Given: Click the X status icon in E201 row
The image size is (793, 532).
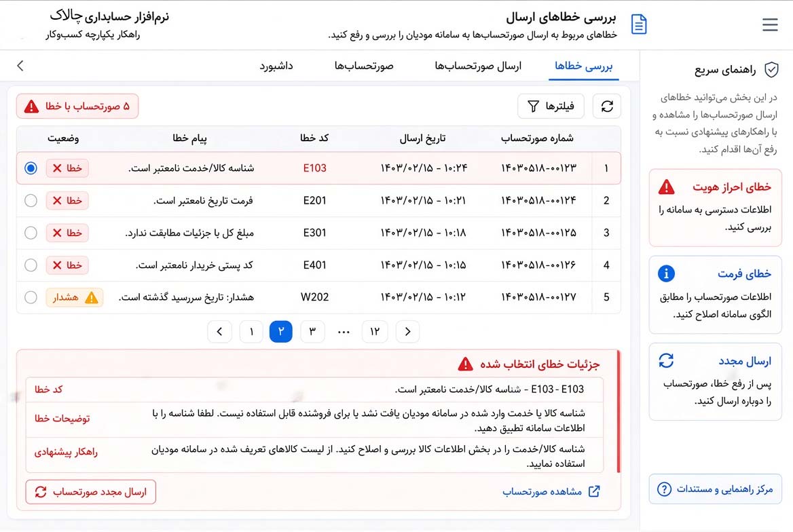Looking at the screenshot, I should 57,201.
